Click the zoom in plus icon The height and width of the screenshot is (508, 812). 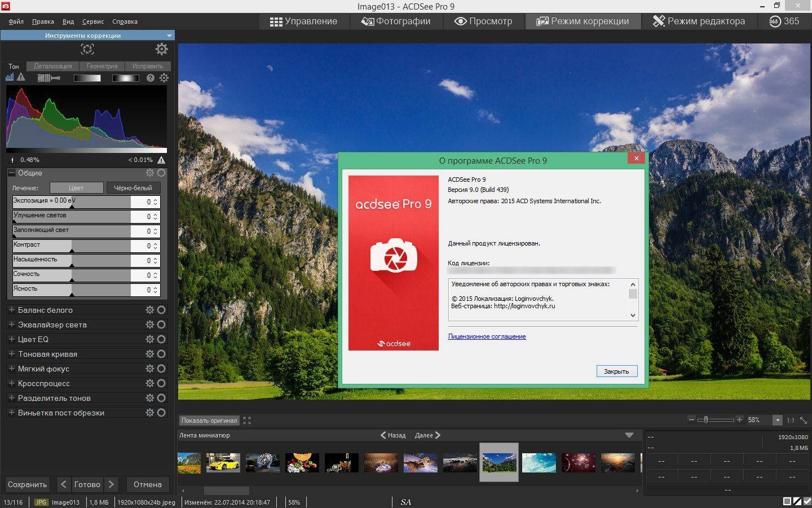tap(739, 420)
